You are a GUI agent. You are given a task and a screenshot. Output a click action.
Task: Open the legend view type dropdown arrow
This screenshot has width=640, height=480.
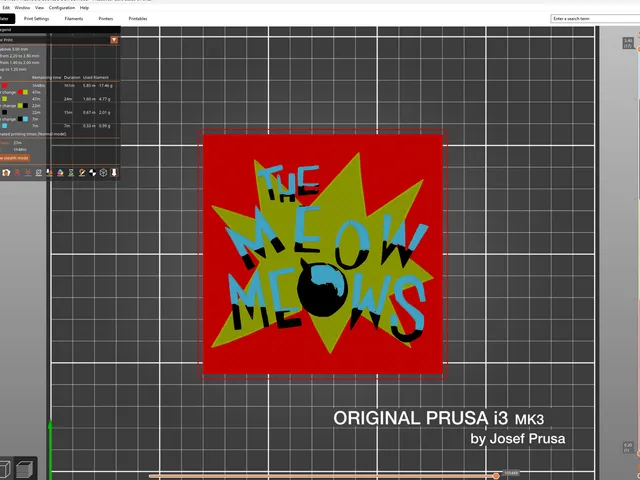[114, 40]
